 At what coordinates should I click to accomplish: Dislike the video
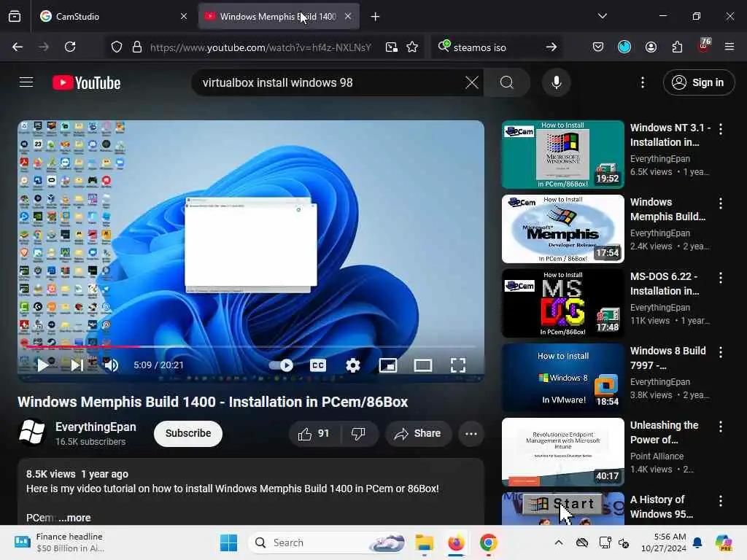click(358, 433)
